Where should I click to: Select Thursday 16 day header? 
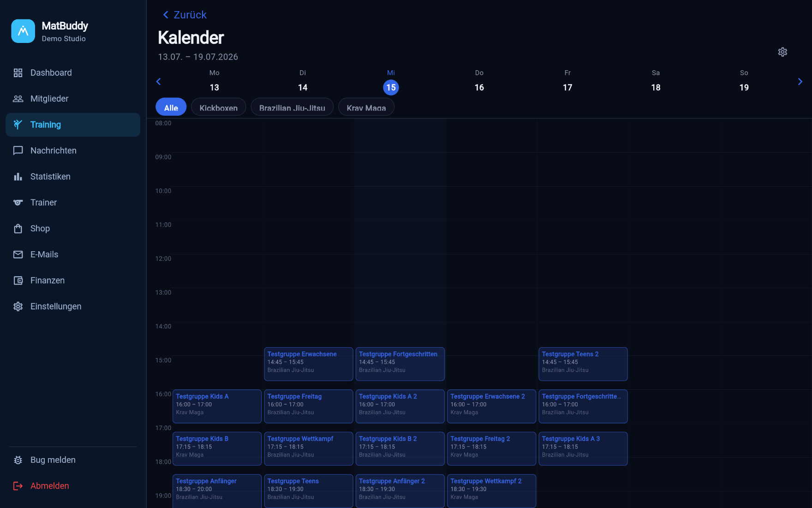click(x=479, y=81)
